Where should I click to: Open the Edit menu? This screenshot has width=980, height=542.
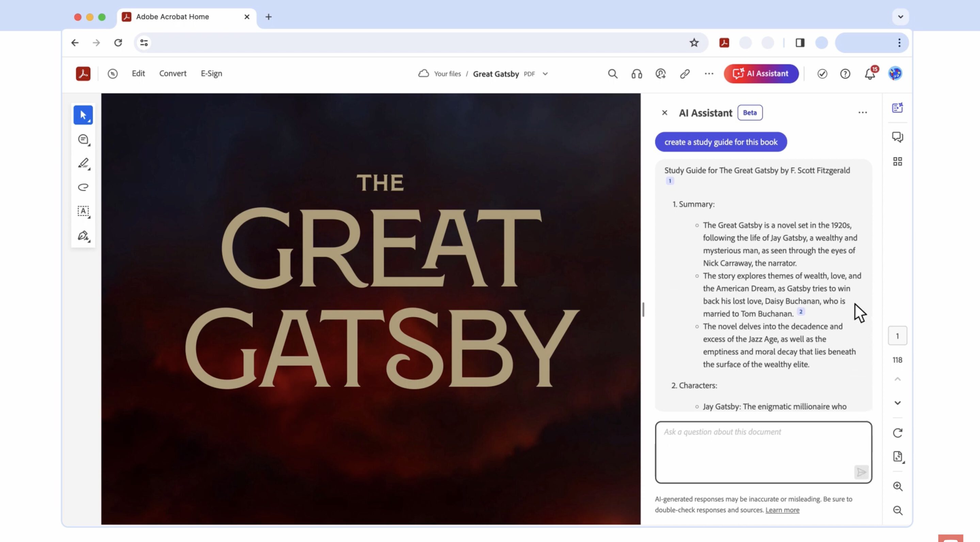(x=138, y=74)
